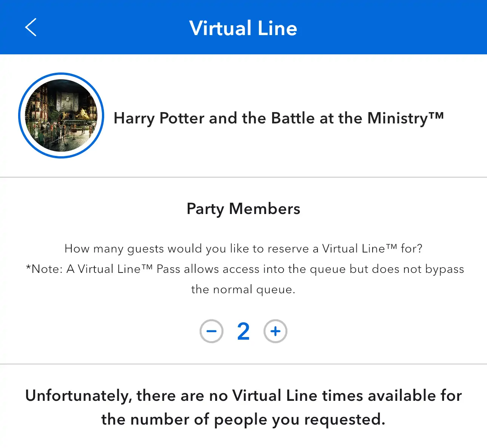This screenshot has width=487, height=448.
Task: Increase party size with plus button
Action: (276, 331)
